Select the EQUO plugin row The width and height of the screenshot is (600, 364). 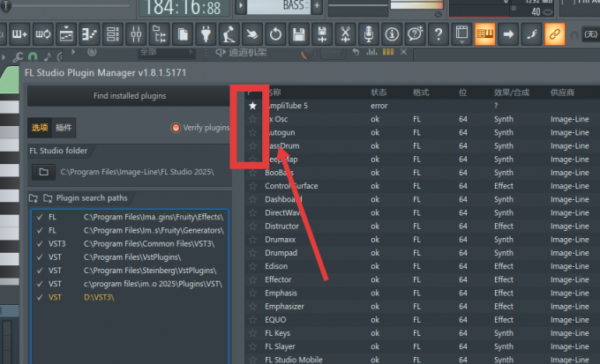click(x=423, y=320)
